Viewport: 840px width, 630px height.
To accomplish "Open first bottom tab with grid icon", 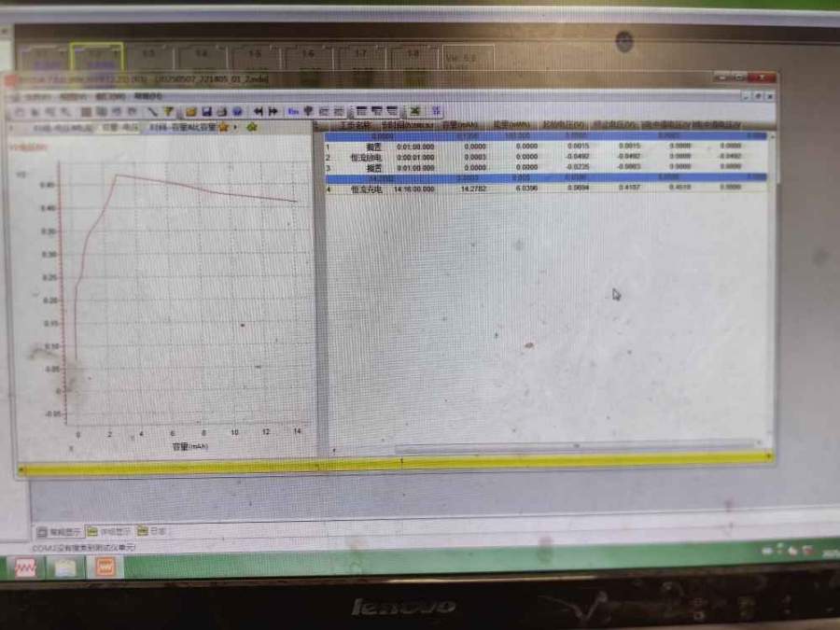I will click(x=59, y=532).
